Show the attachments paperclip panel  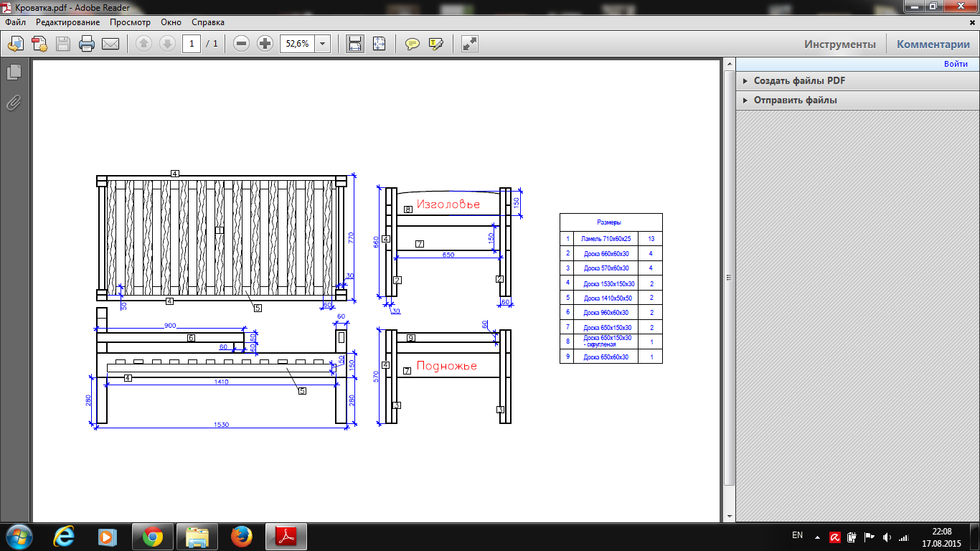(x=14, y=103)
